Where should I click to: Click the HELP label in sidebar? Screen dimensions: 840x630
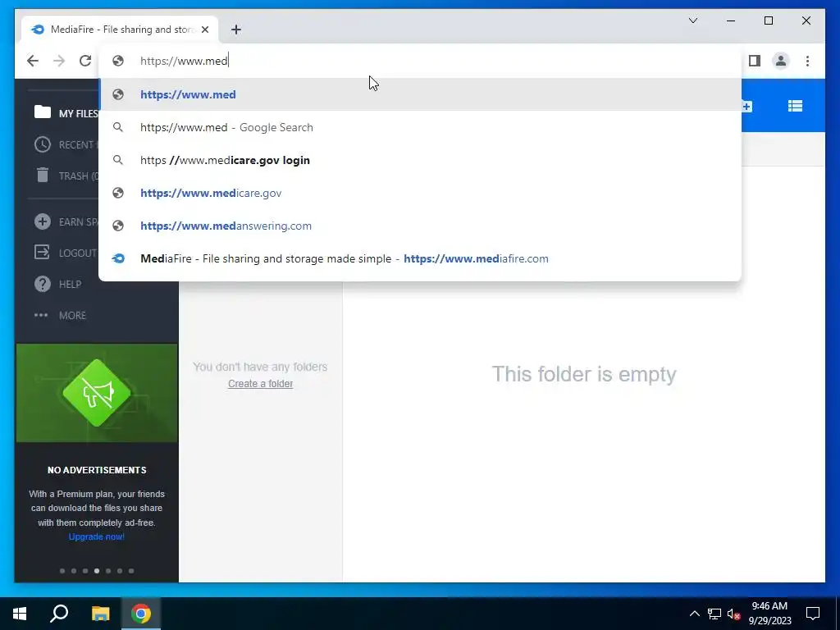(71, 285)
